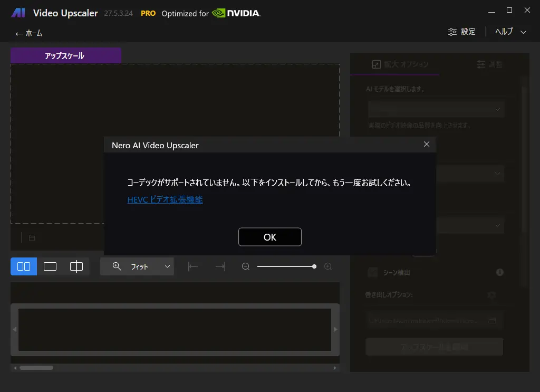
Task: Switch to the 調整 tab
Action: pyautogui.click(x=489, y=64)
